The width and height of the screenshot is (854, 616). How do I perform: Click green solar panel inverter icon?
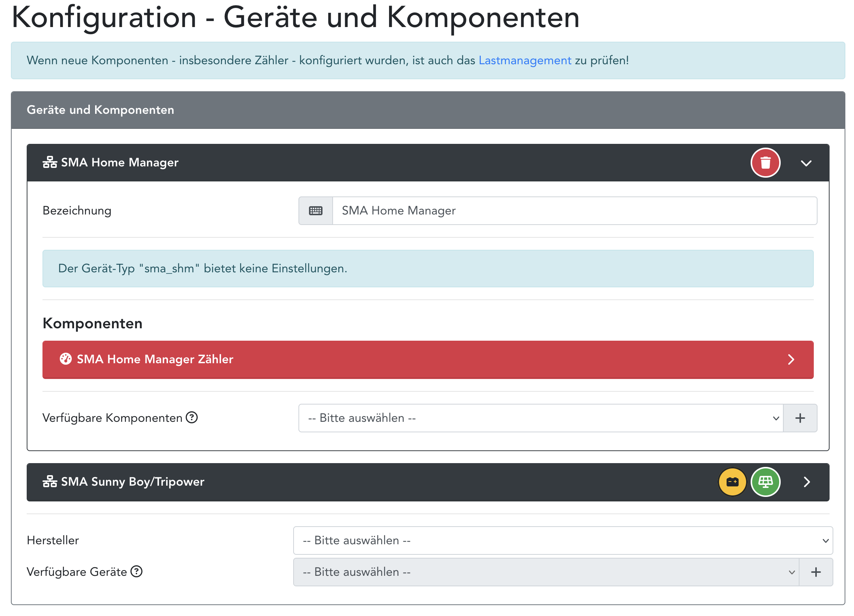(x=765, y=482)
